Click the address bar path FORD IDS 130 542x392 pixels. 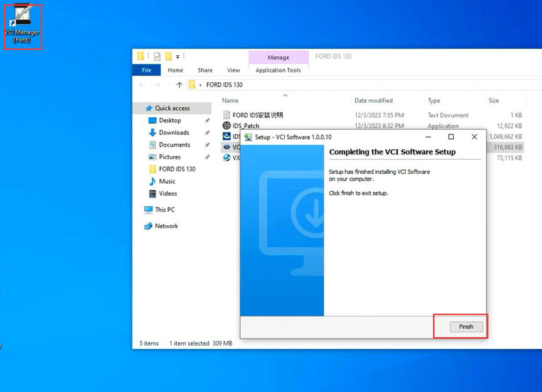pyautogui.click(x=225, y=85)
